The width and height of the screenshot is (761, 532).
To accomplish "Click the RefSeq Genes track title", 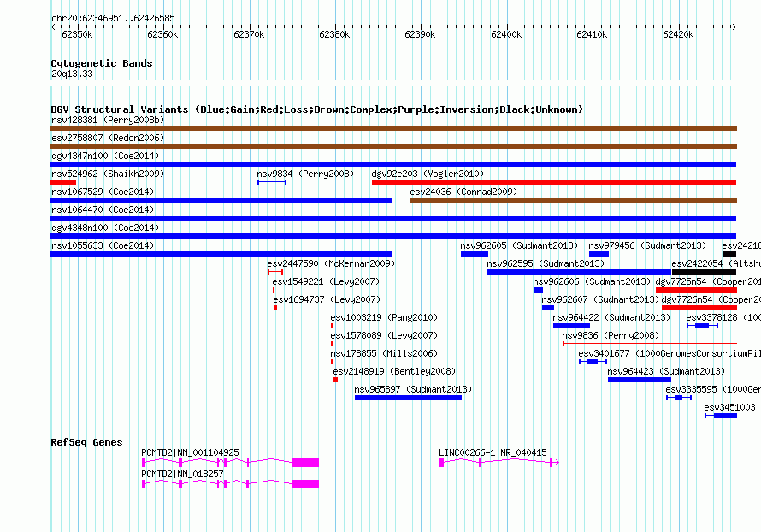I will [86, 442].
